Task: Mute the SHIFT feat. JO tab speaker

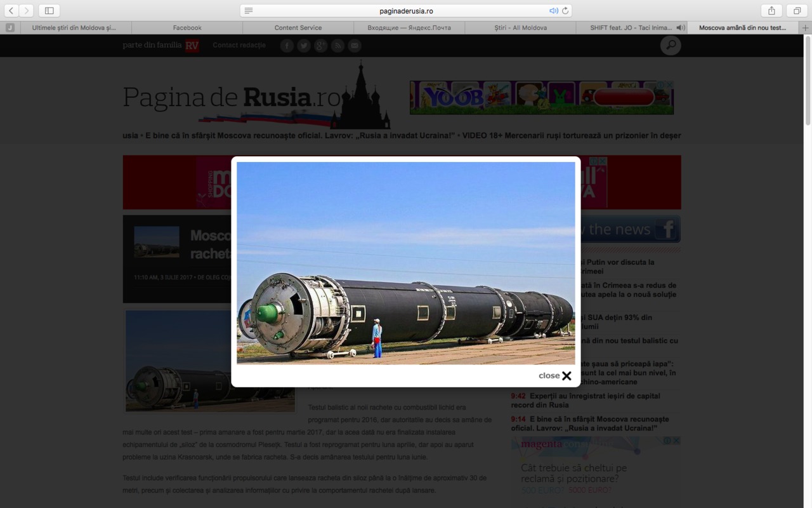Action: pos(681,28)
